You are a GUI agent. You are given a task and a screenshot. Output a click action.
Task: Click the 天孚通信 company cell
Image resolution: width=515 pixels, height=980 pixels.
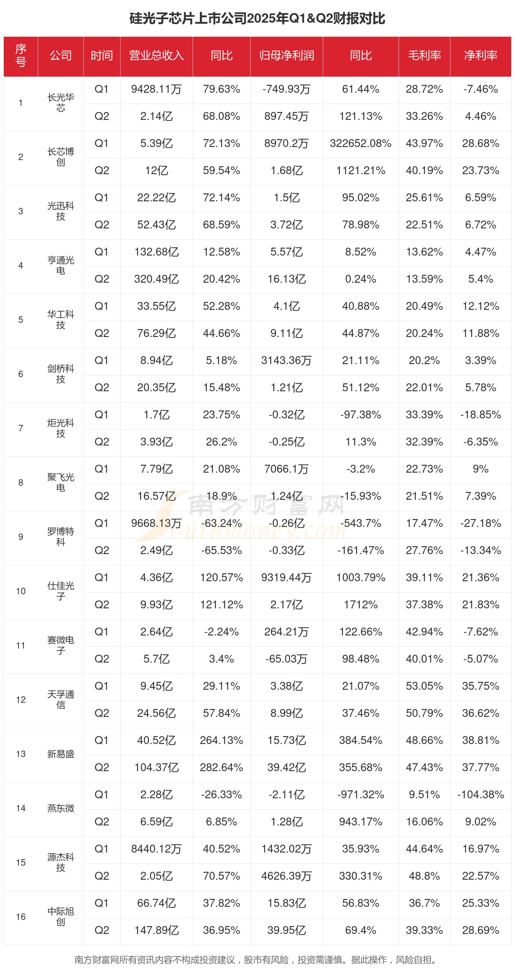tap(60, 700)
